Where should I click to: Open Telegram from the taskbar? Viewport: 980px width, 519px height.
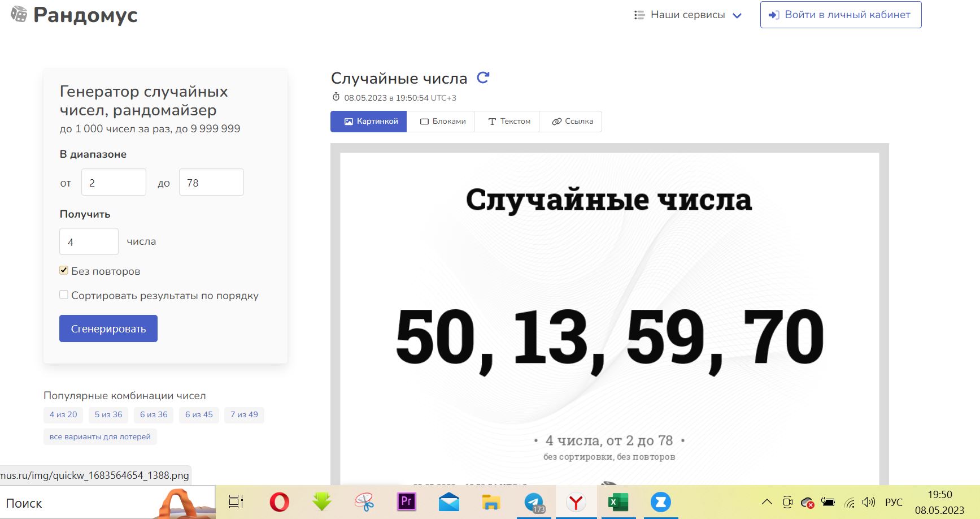(534, 502)
